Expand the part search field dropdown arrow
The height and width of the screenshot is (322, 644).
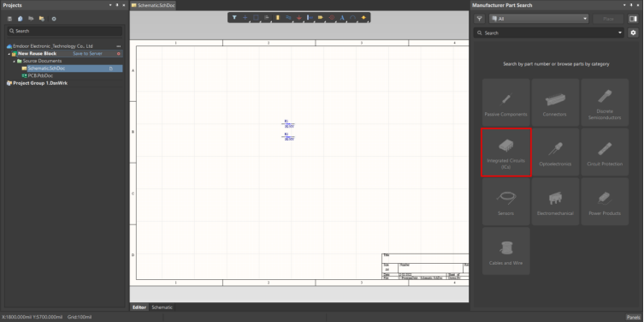coord(620,33)
